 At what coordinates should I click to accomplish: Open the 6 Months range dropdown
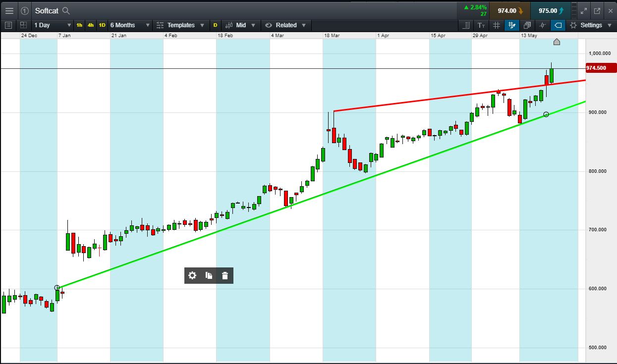click(130, 25)
